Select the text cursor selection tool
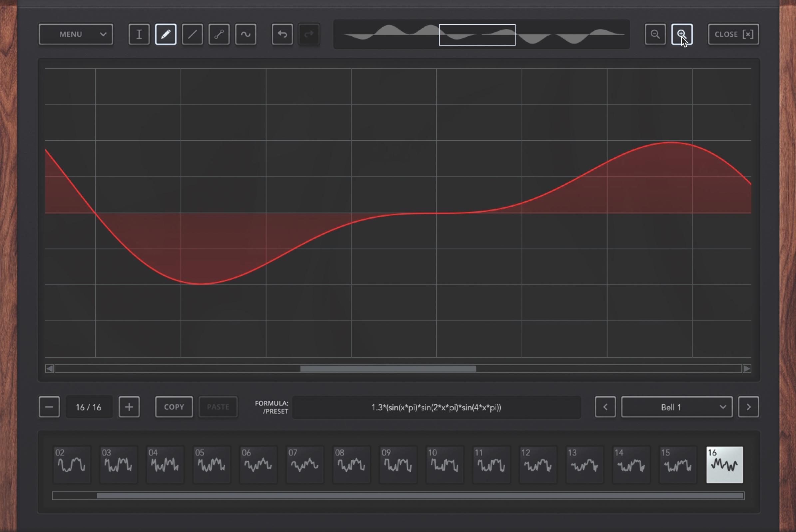This screenshot has width=796, height=532. (x=139, y=34)
